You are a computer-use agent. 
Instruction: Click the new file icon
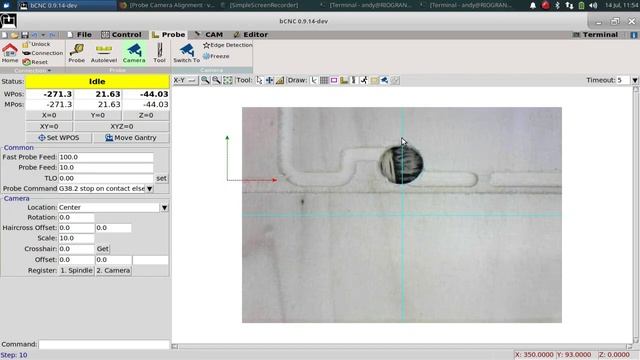click(x=5, y=35)
